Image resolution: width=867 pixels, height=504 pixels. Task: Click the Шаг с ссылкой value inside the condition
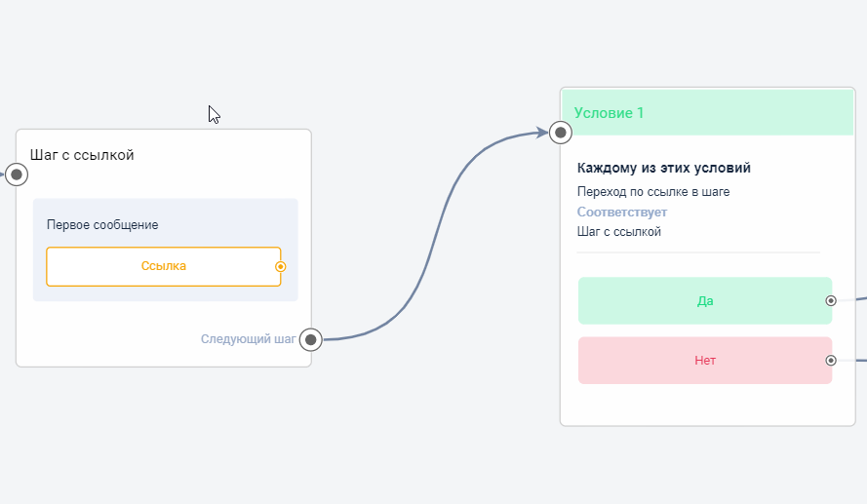tap(618, 232)
